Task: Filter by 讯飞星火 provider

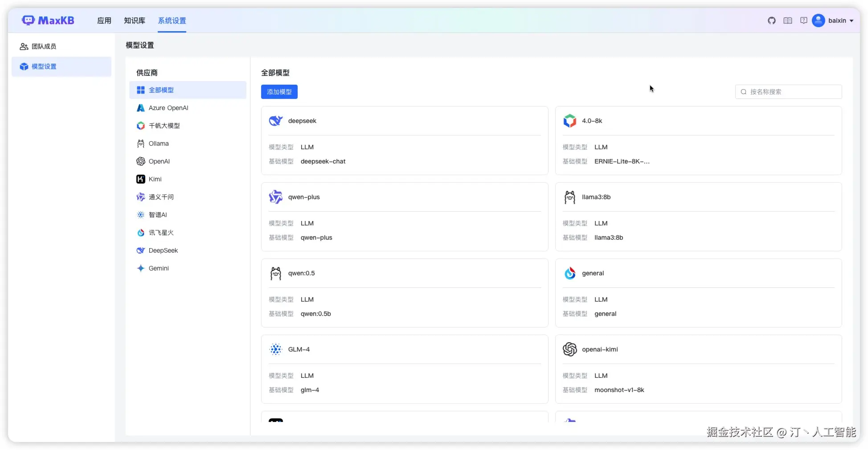Action: click(188, 233)
